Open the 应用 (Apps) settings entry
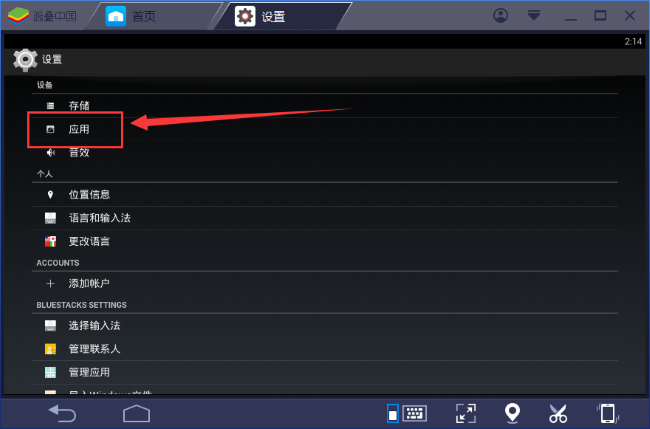650x429 pixels. click(325, 129)
